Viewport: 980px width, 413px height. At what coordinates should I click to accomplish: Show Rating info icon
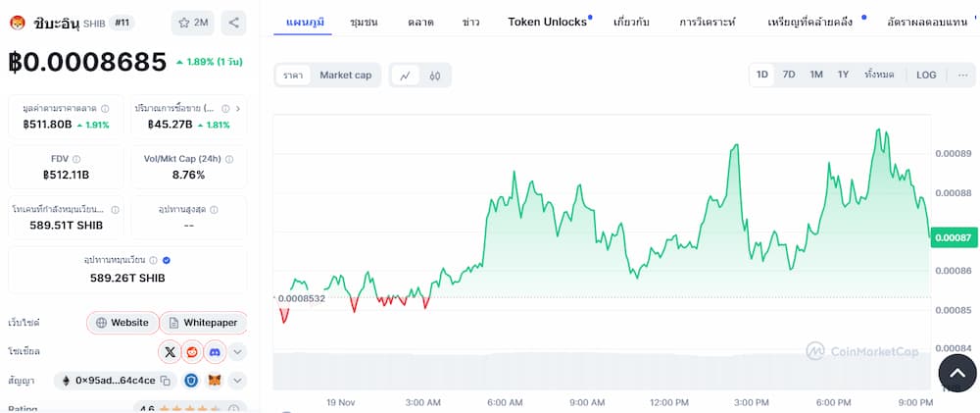233,409
